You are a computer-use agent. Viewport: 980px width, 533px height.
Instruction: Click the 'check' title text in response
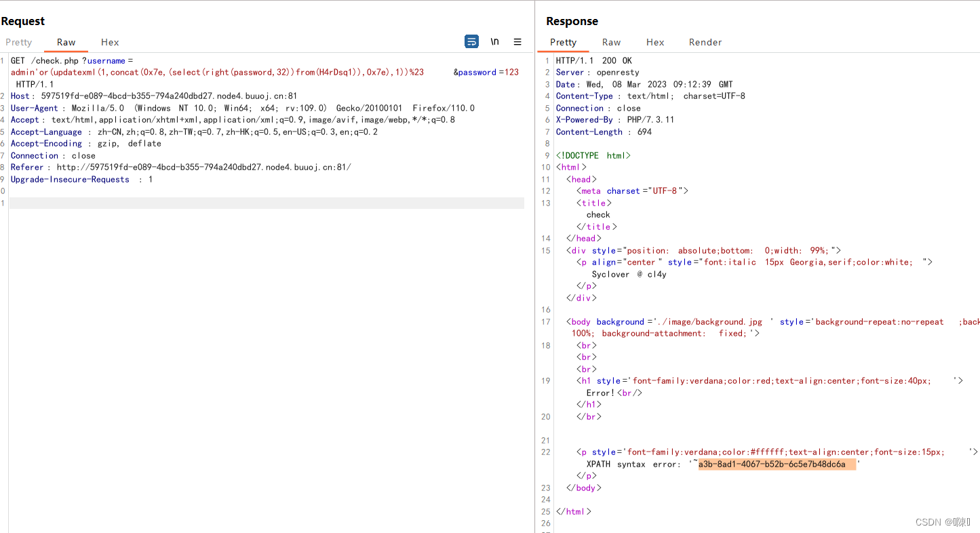click(598, 215)
